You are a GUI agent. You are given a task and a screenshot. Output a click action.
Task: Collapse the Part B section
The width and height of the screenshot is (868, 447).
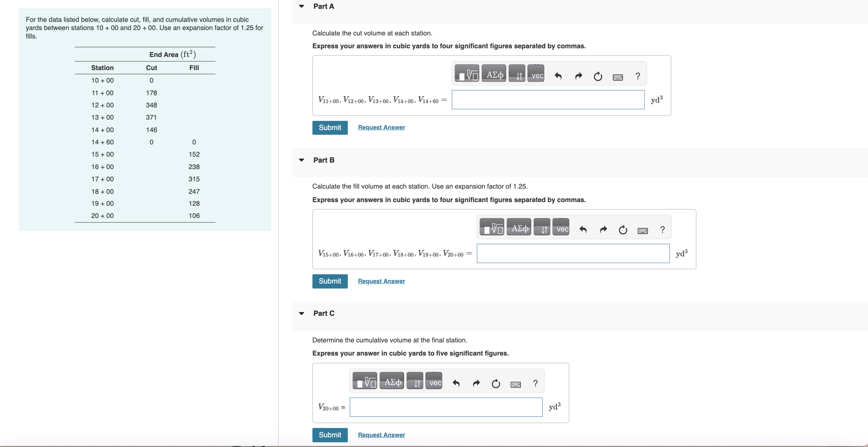(301, 160)
